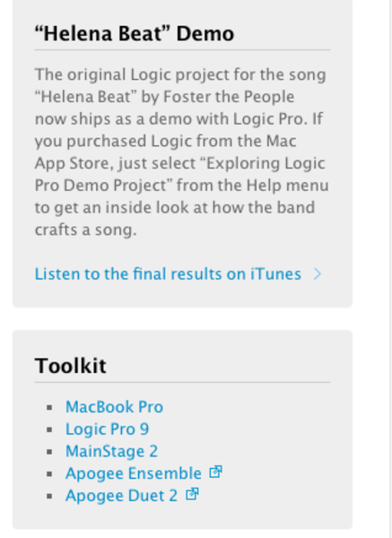The height and width of the screenshot is (538, 392).
Task: Open Listen to the final results on iTunes
Action: click(168, 274)
